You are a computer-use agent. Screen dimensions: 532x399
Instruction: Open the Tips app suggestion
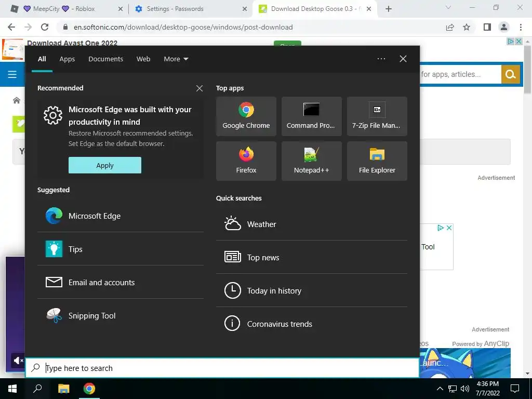(121, 249)
